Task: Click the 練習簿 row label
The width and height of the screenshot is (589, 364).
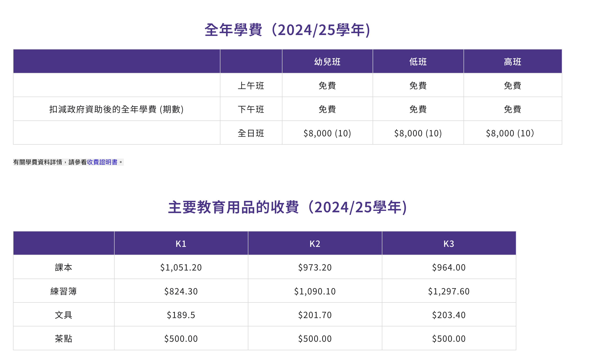Action: coord(64,291)
